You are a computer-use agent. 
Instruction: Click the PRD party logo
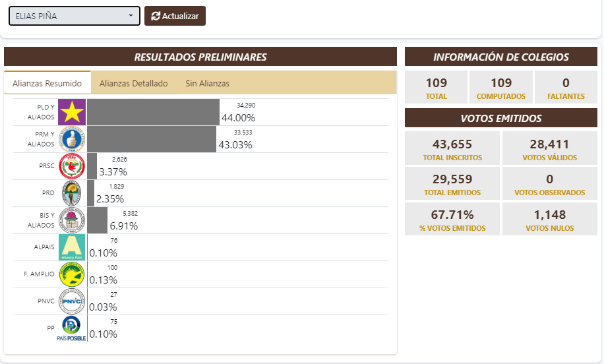(x=72, y=193)
